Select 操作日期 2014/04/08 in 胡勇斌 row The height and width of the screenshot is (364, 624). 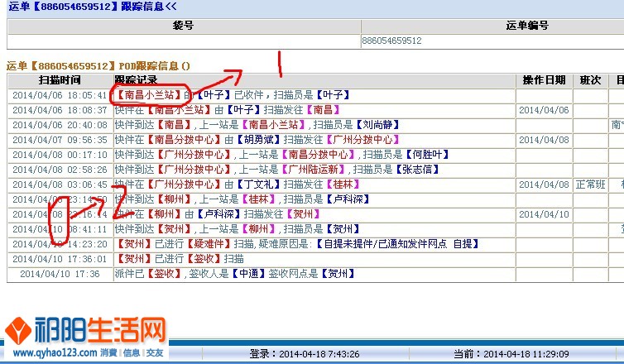pyautogui.click(x=544, y=140)
